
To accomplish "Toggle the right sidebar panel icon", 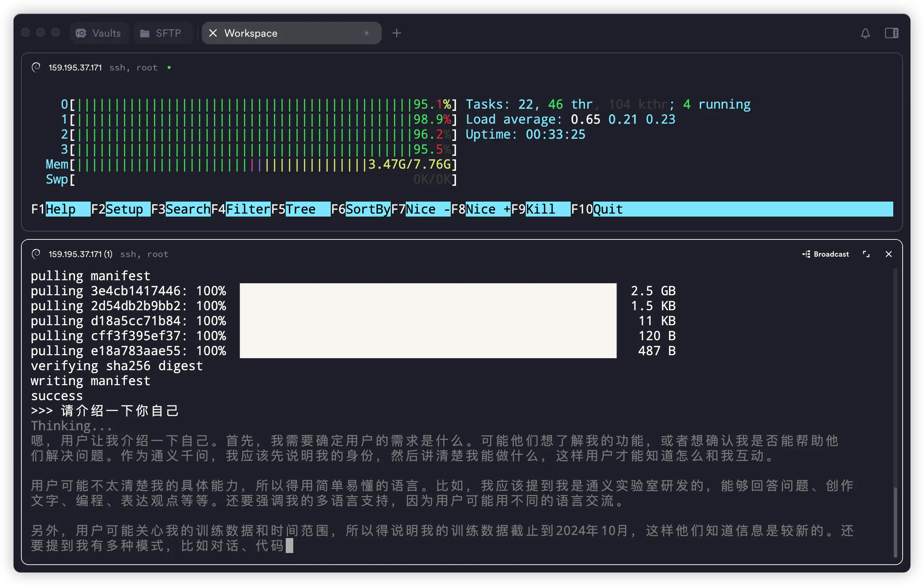I will (x=891, y=33).
